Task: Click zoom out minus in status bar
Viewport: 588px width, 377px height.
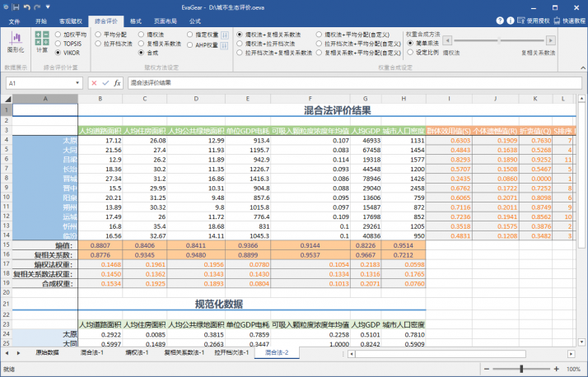Action: tap(487, 369)
